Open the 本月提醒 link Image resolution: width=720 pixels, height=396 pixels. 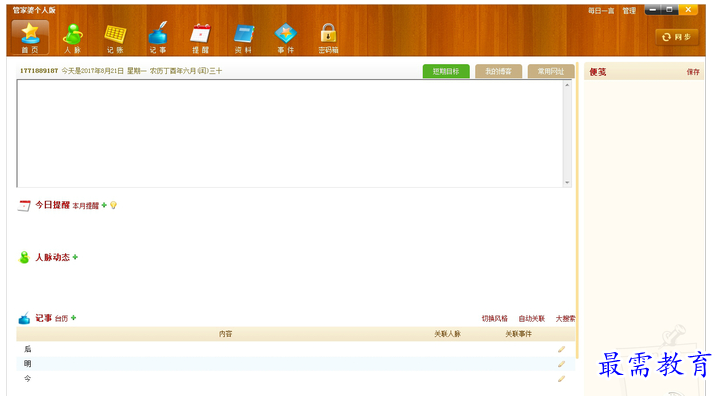[x=85, y=206]
